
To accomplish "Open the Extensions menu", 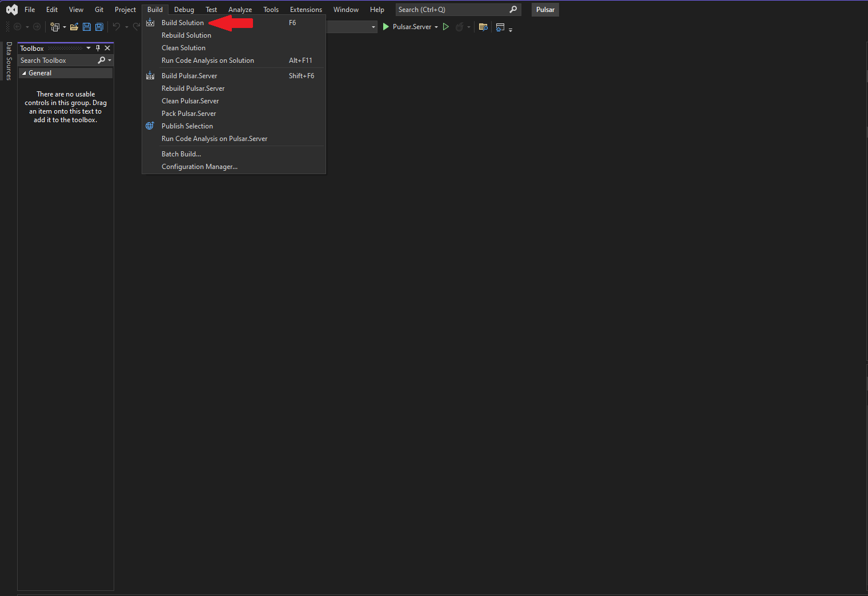I will tap(306, 10).
